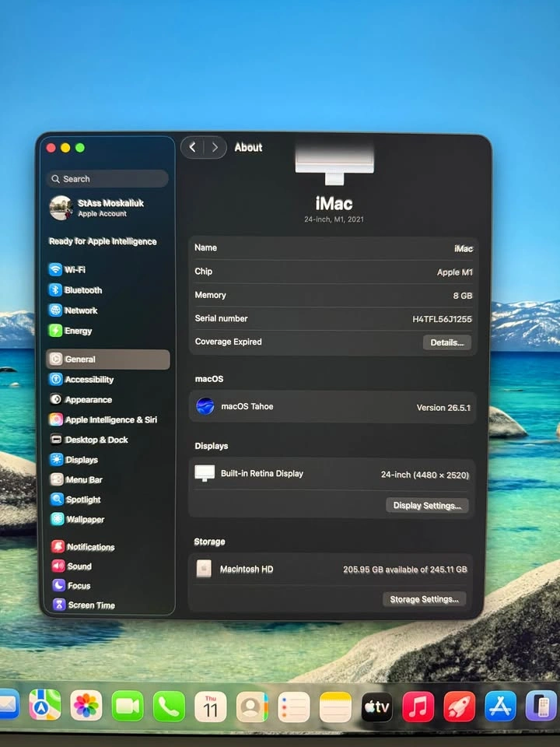This screenshot has height=747, width=560.
Task: Open the Phone app in the Dock
Action: (169, 707)
